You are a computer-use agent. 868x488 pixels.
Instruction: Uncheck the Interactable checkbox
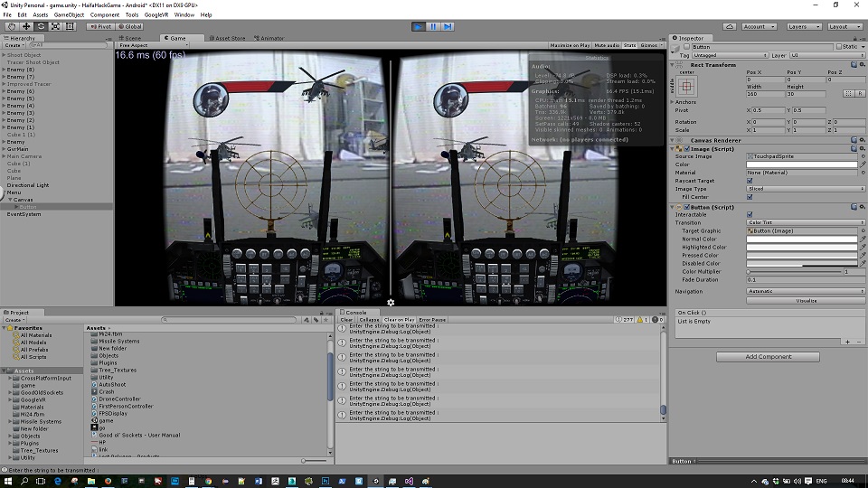click(750, 214)
